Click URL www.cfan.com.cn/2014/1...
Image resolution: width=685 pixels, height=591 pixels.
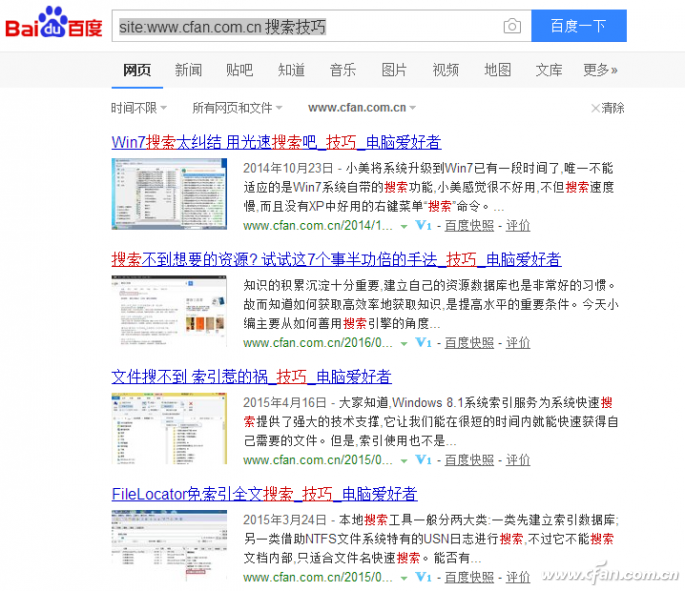point(318,225)
